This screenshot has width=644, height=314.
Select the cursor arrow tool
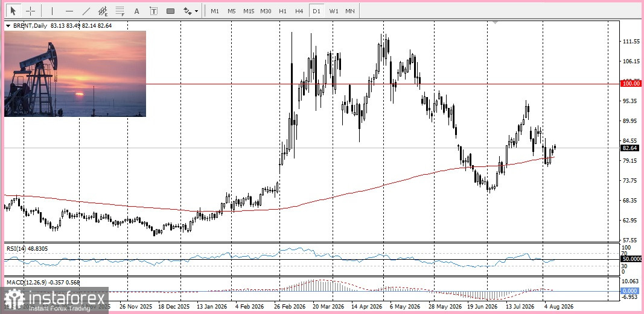[x=13, y=11]
